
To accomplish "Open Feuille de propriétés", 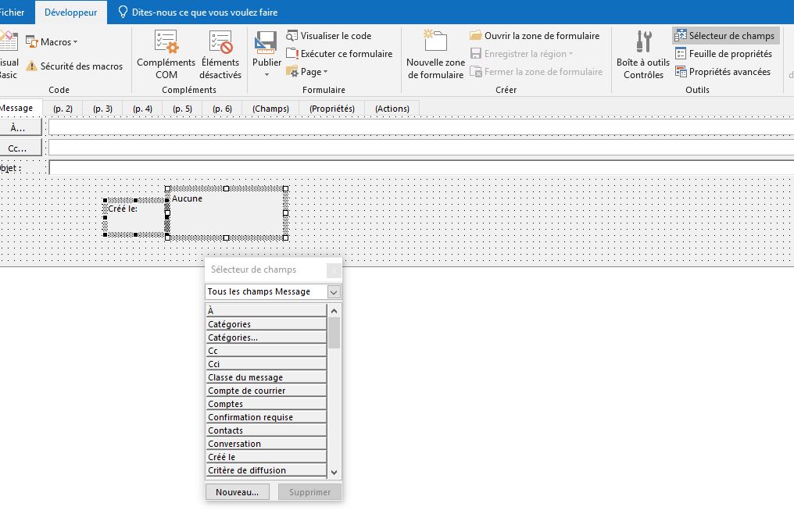I will coord(724,54).
